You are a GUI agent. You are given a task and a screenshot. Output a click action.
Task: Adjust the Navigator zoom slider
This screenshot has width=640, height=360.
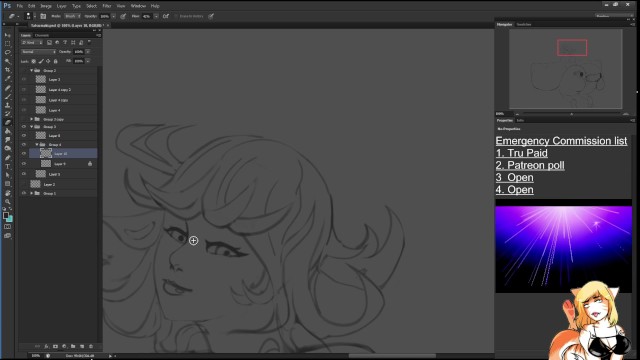pos(571,114)
